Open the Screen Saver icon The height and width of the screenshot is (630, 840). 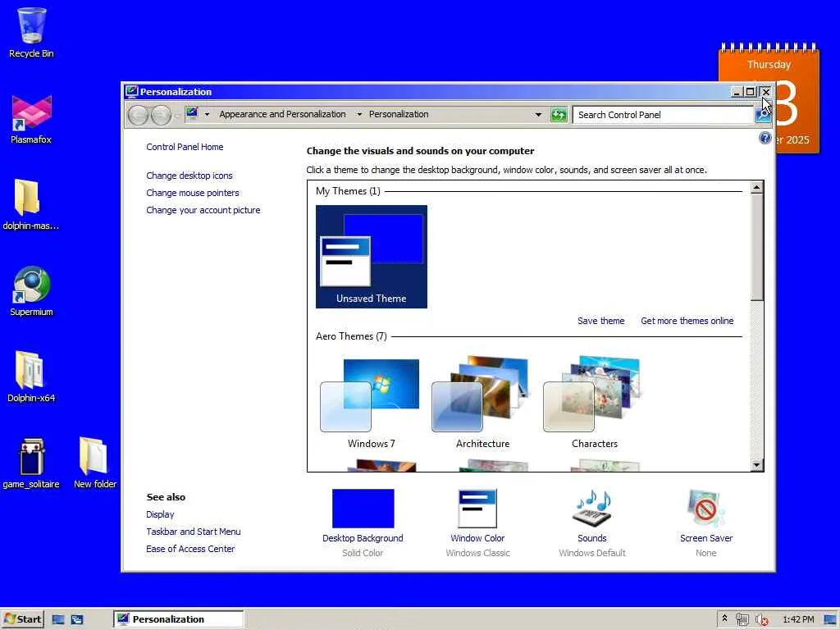[706, 509]
